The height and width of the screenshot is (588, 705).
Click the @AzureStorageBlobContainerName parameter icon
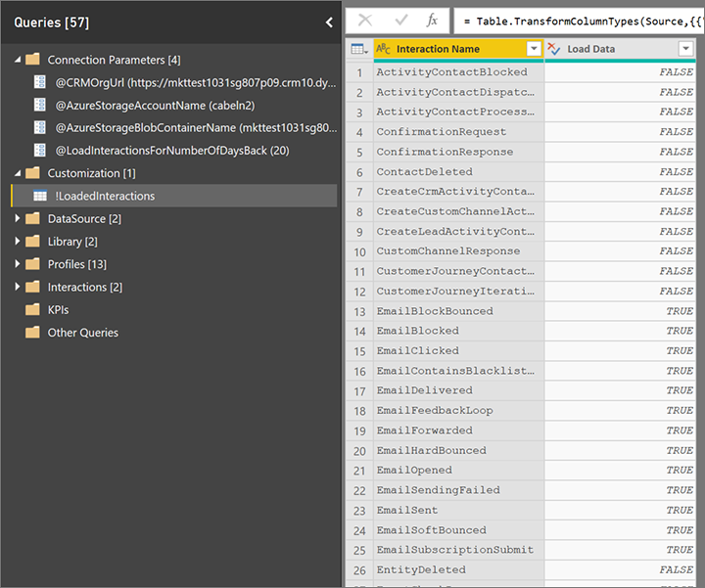[x=40, y=127]
